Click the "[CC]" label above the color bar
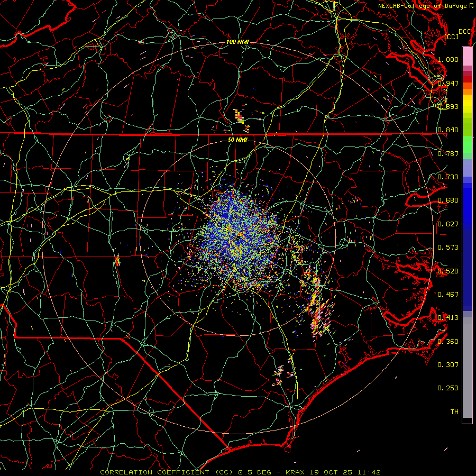The height and width of the screenshot is (476, 476). pyautogui.click(x=452, y=36)
